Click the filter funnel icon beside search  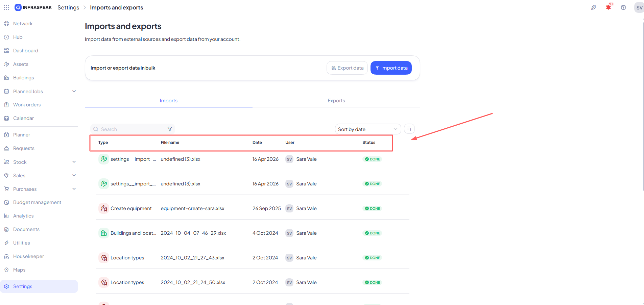click(170, 129)
